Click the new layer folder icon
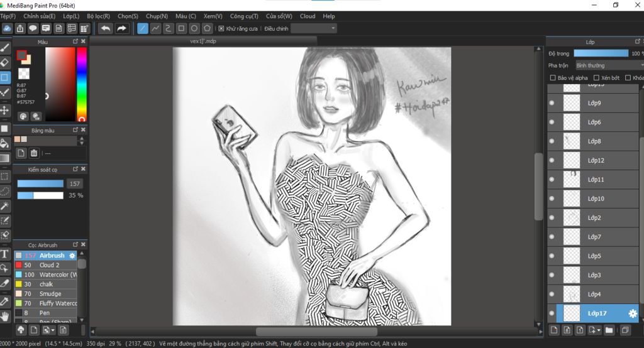Screen dimensions: 644x348 coord(609,330)
